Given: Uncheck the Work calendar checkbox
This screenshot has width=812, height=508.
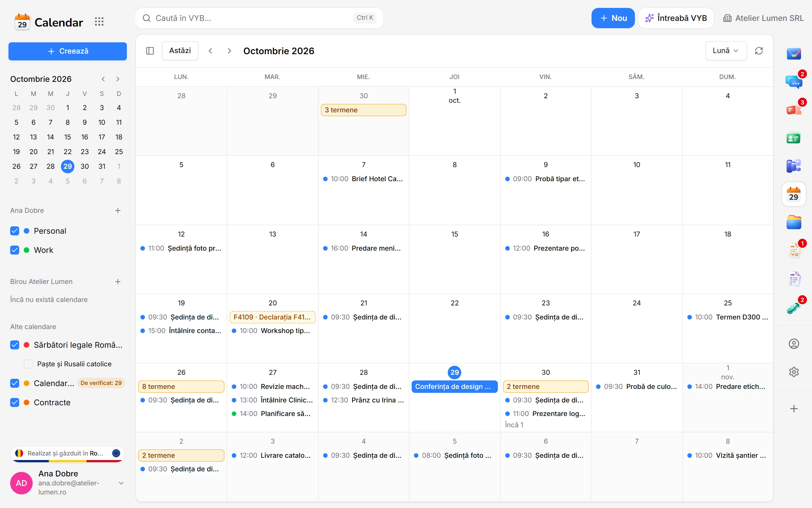Looking at the screenshot, I should pyautogui.click(x=15, y=250).
